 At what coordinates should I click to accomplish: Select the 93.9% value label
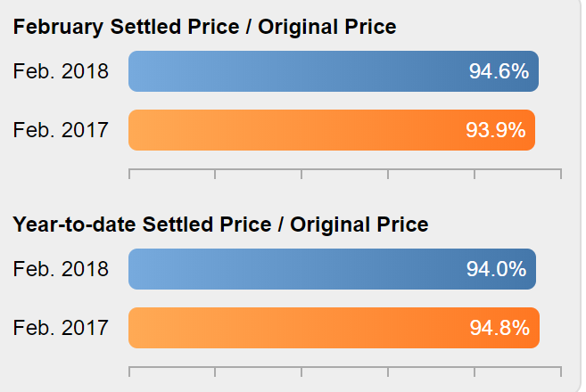click(x=496, y=130)
